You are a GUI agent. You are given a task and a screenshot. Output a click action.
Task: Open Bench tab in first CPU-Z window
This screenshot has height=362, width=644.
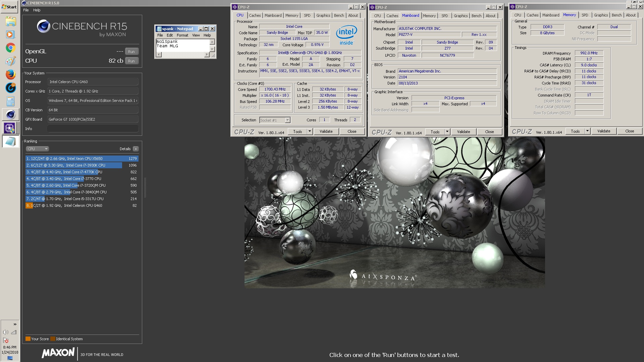(339, 15)
